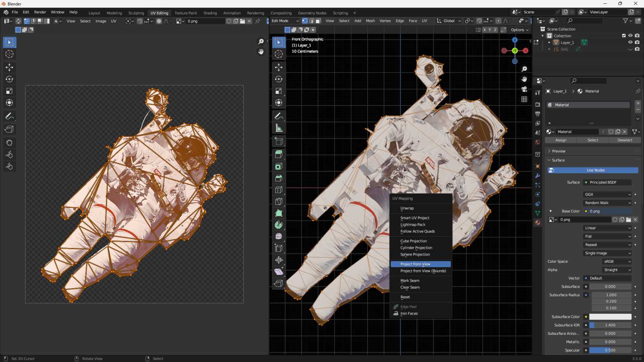Toggle Collection exclude checkbox in outliner

click(623, 36)
